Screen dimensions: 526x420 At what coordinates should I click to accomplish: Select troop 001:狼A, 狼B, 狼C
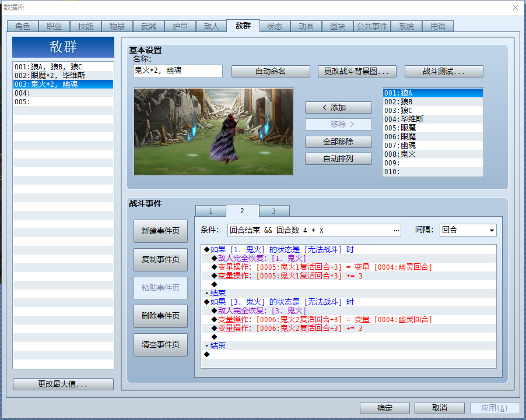(64, 67)
